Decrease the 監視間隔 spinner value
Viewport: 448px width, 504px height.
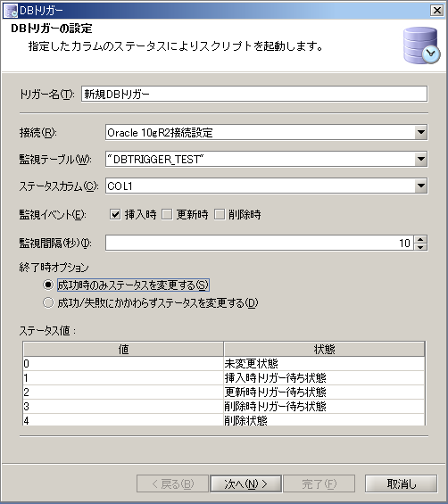click(420, 246)
